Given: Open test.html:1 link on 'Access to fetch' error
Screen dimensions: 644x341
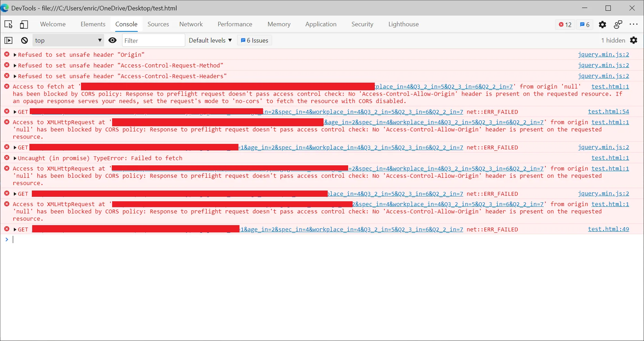Looking at the screenshot, I should pos(610,86).
